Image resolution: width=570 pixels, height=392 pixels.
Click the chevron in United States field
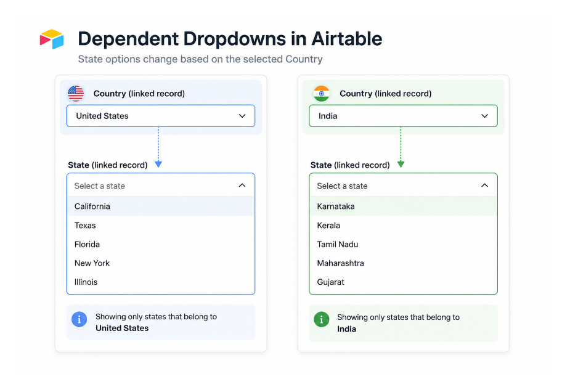tap(242, 116)
